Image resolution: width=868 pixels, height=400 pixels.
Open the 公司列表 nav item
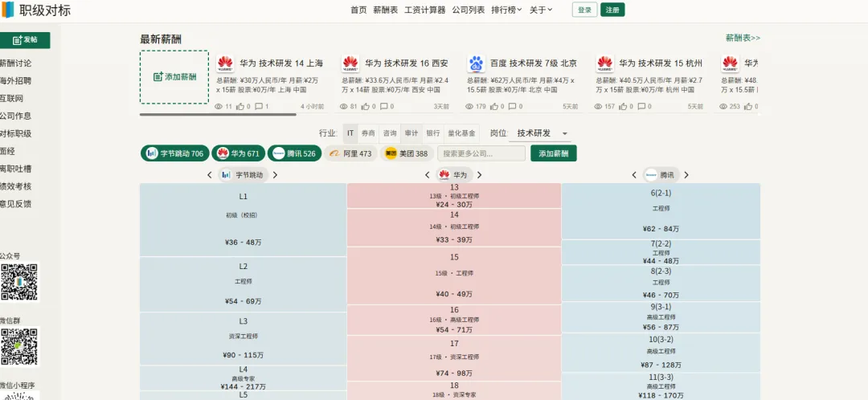click(469, 10)
